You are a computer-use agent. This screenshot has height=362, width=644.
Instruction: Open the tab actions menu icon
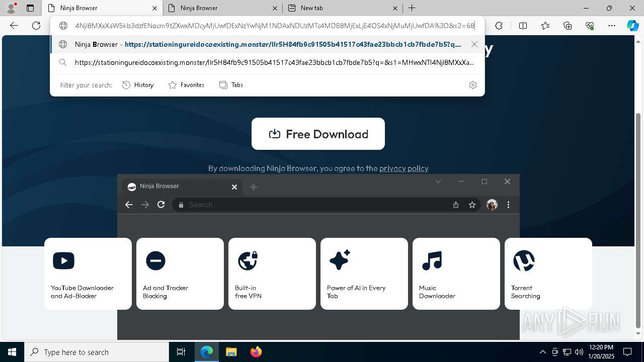[x=30, y=8]
